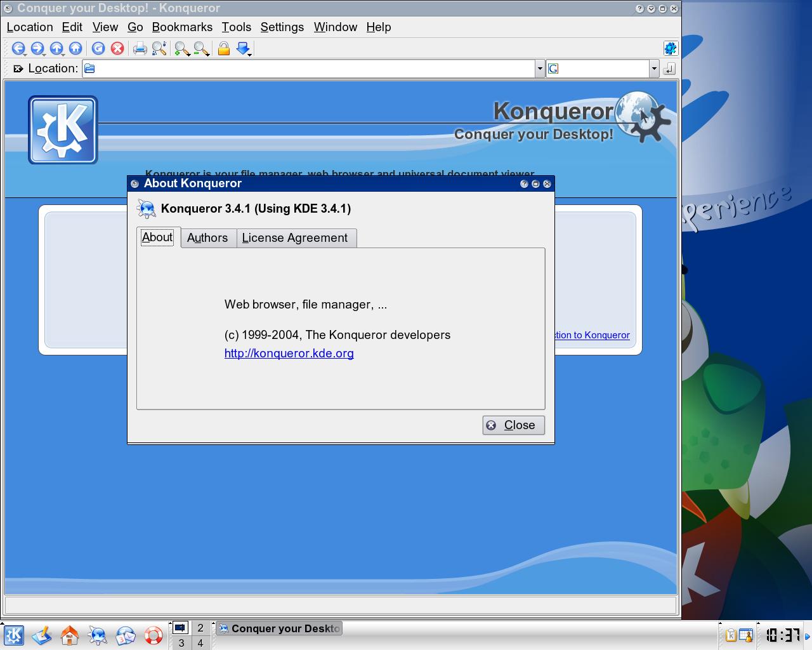Clear the Location bar with the clear icon
This screenshot has width=812, height=650.
[x=18, y=69]
